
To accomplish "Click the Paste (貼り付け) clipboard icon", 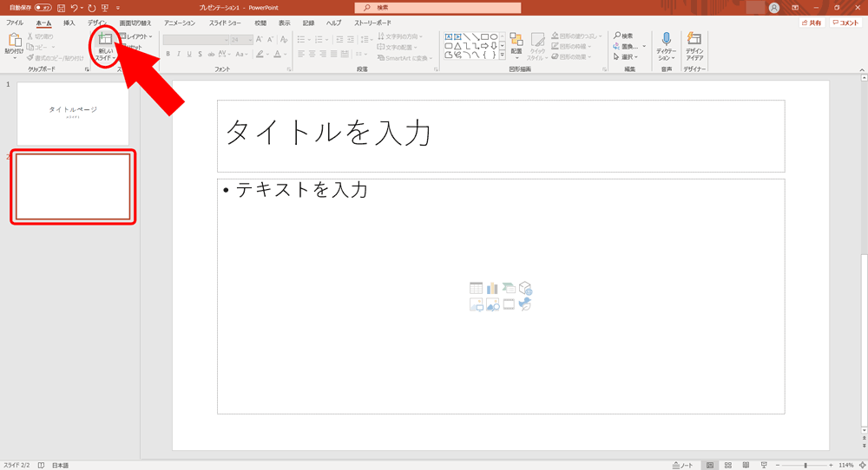I will pyautogui.click(x=15, y=40).
